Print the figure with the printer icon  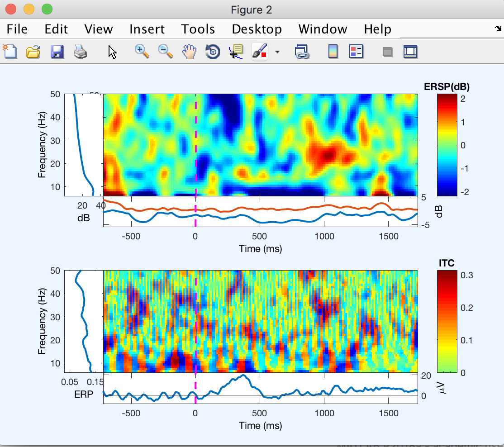pyautogui.click(x=80, y=52)
